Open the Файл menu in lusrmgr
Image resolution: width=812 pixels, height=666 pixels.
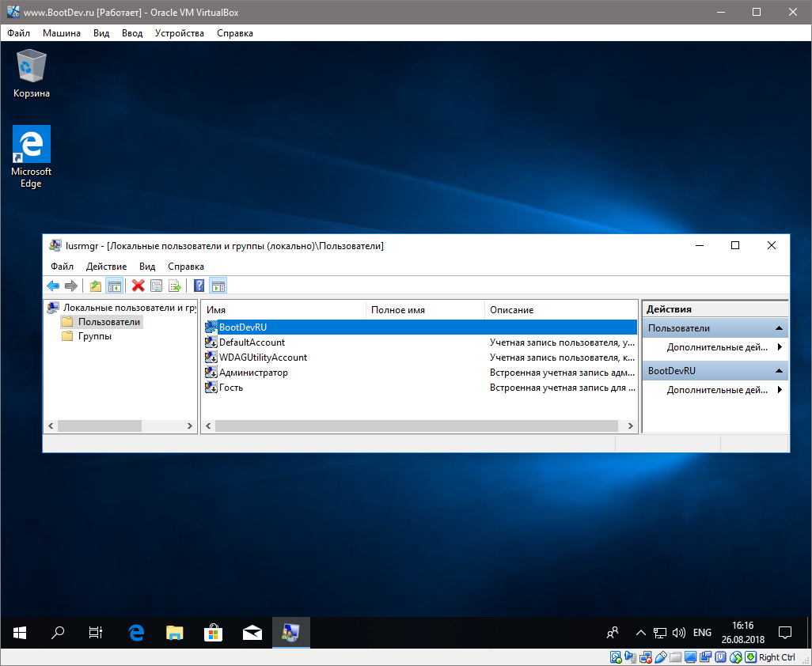[x=63, y=267]
